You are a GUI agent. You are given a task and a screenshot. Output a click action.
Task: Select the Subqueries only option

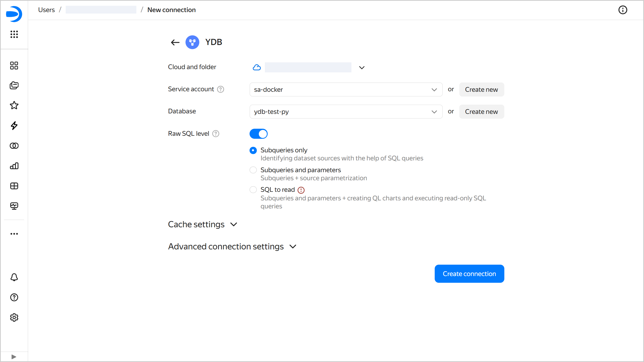pyautogui.click(x=253, y=150)
